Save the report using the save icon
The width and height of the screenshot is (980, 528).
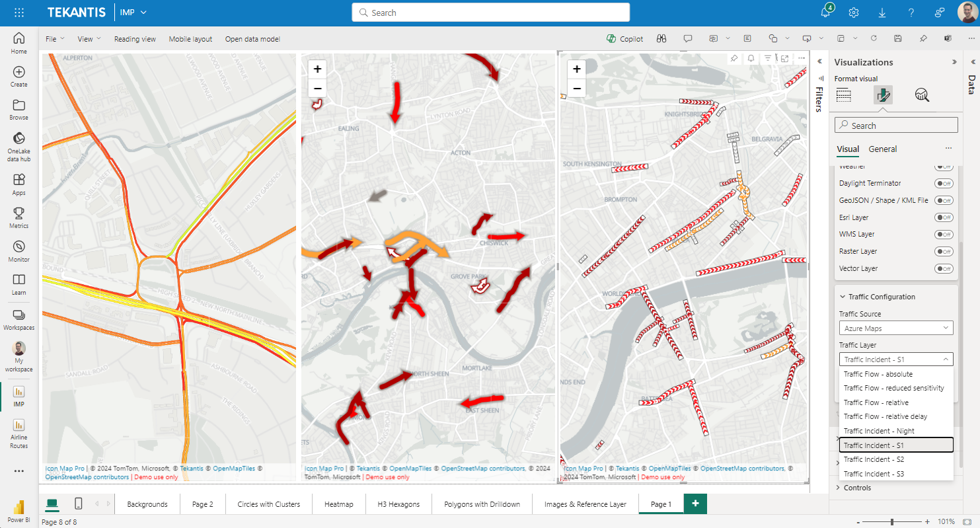click(897, 38)
